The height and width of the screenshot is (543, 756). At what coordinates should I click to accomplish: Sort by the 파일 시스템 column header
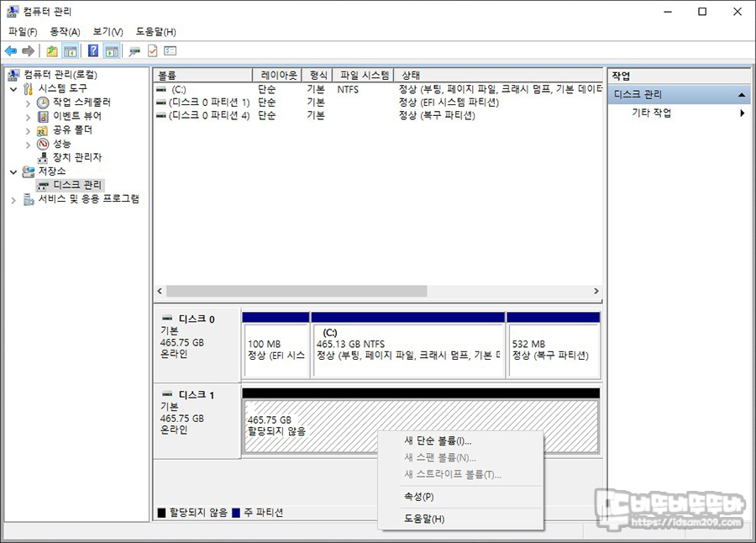point(363,76)
